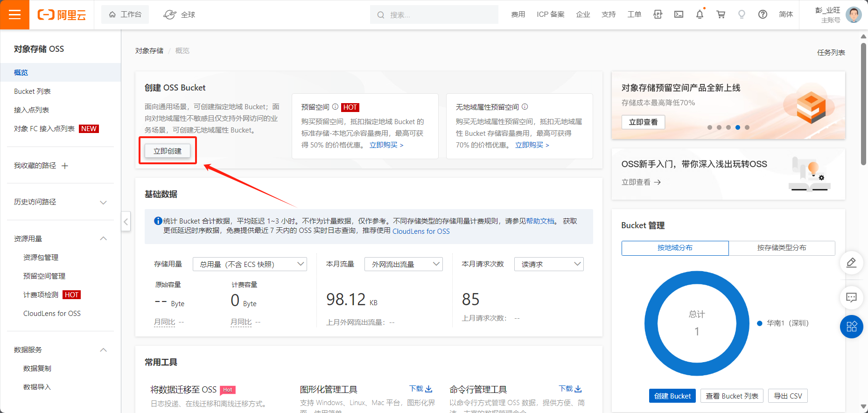Click 立即购买 link under 预留空间
The image size is (868, 413).
tap(386, 145)
